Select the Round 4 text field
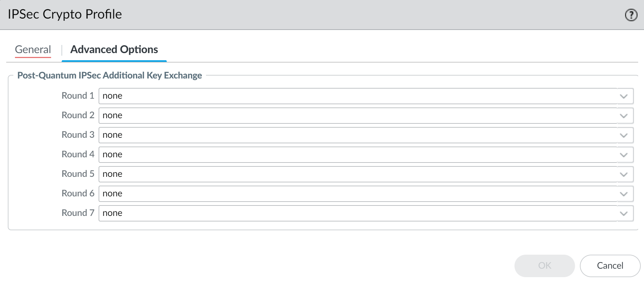 click(x=357, y=155)
